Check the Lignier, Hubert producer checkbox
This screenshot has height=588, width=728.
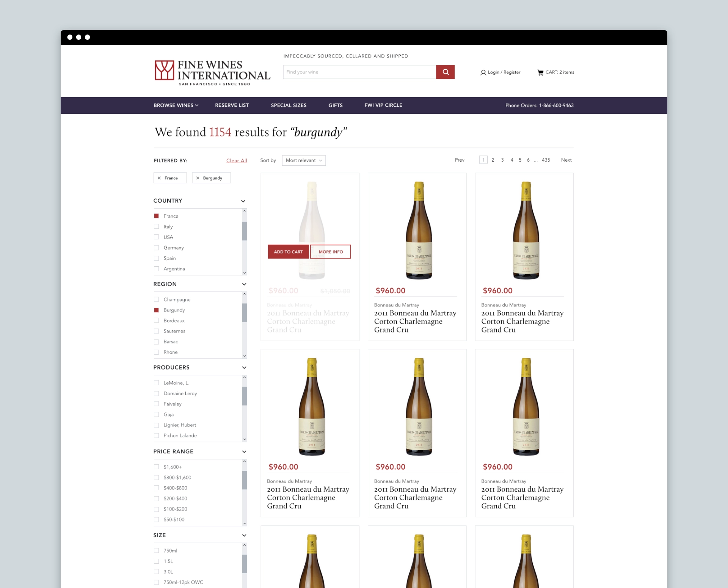pos(156,425)
